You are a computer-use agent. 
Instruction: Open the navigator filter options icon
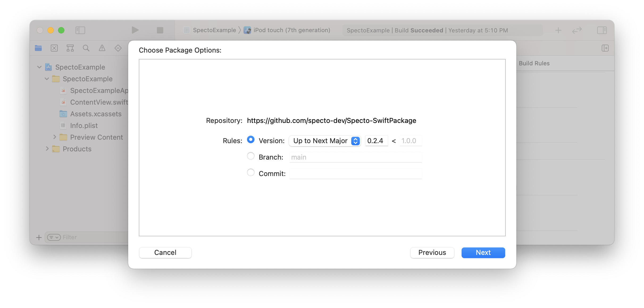(x=54, y=237)
